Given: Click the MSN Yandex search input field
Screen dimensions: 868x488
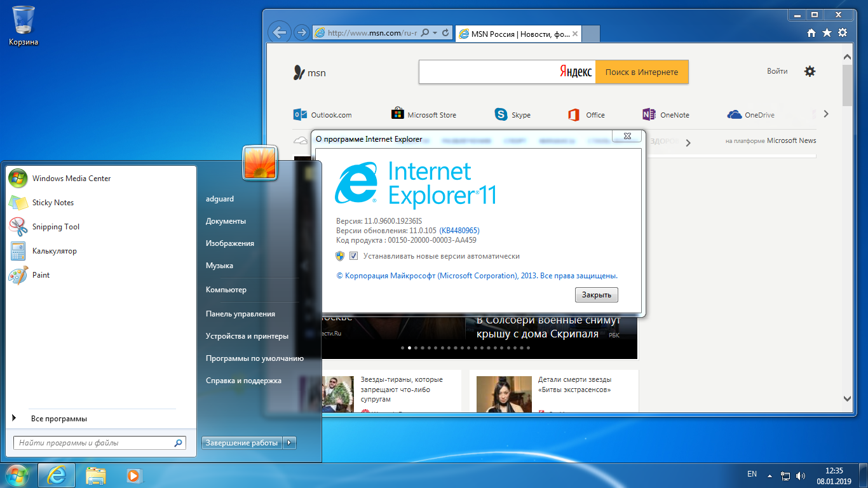Looking at the screenshot, I should (507, 72).
